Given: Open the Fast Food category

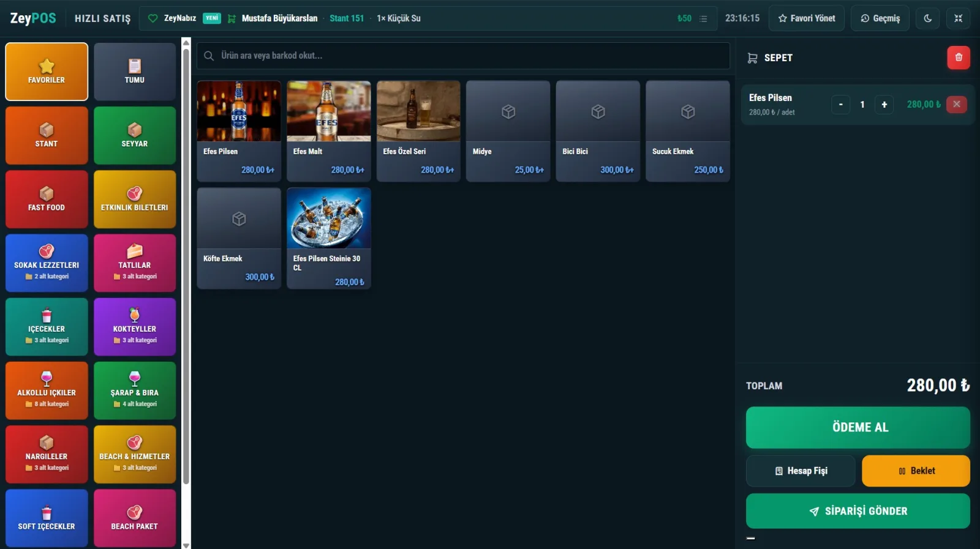Looking at the screenshot, I should [x=47, y=199].
